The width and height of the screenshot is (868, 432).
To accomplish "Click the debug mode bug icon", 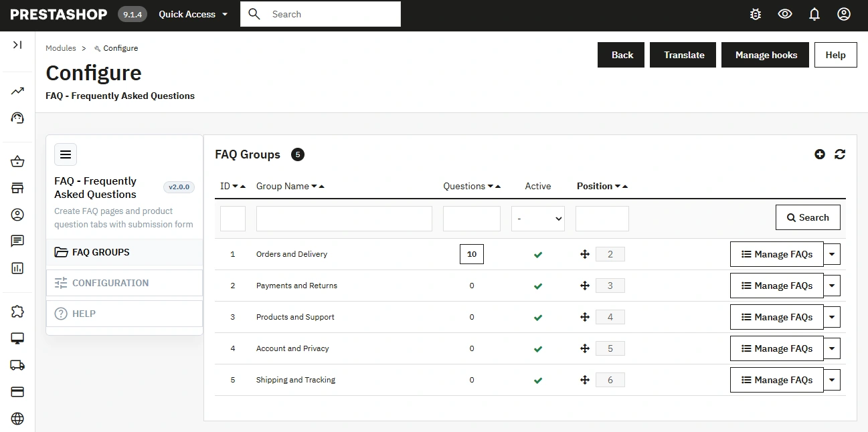I will point(756,14).
